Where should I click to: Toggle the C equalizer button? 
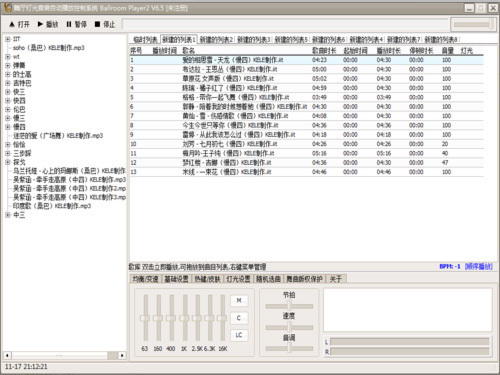pos(239,318)
